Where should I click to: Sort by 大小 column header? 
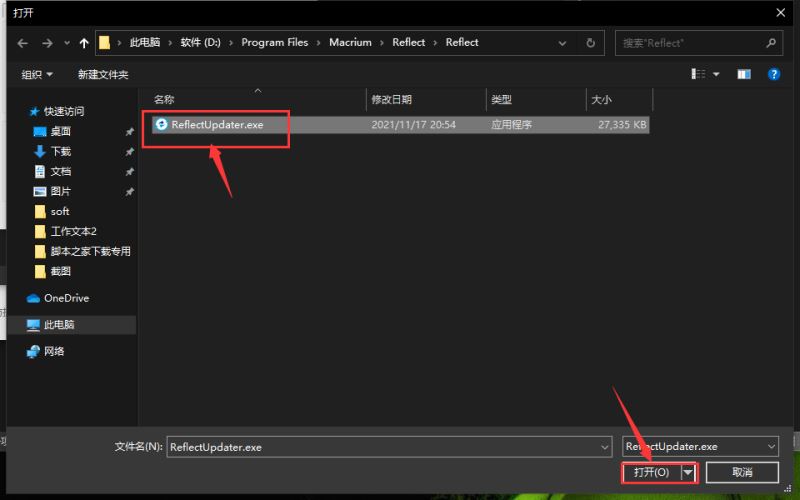pyautogui.click(x=619, y=99)
